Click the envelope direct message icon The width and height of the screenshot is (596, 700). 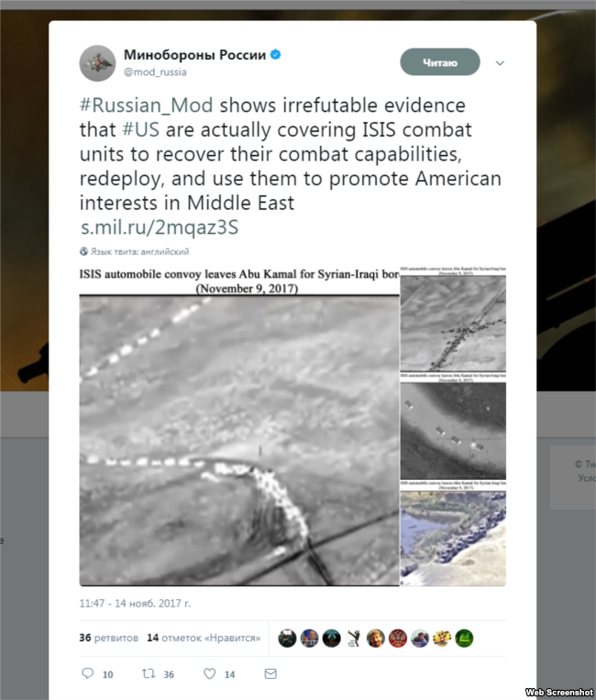pyautogui.click(x=270, y=673)
